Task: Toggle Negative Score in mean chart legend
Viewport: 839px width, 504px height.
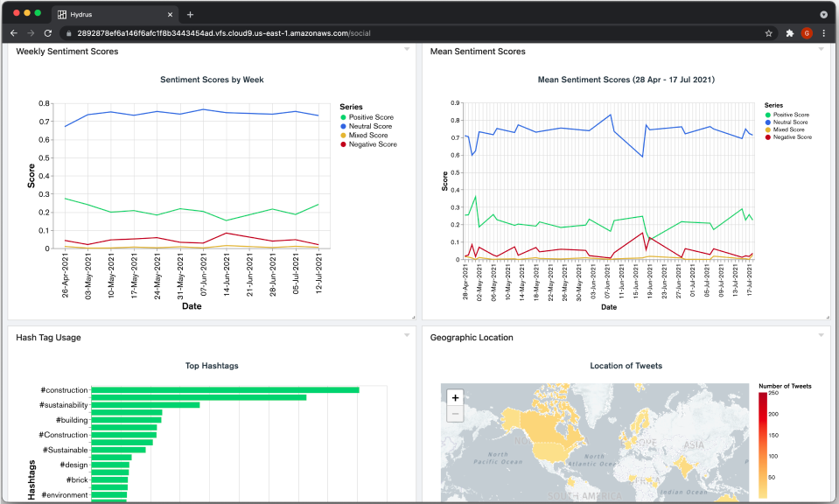Action: pyautogui.click(x=788, y=137)
